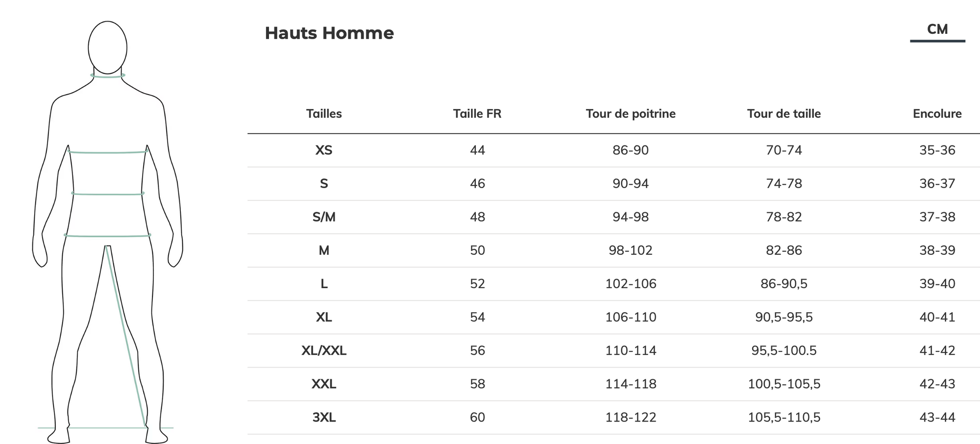Click the 42-43 Encolure value for XXL
980x444 pixels.
(x=937, y=384)
